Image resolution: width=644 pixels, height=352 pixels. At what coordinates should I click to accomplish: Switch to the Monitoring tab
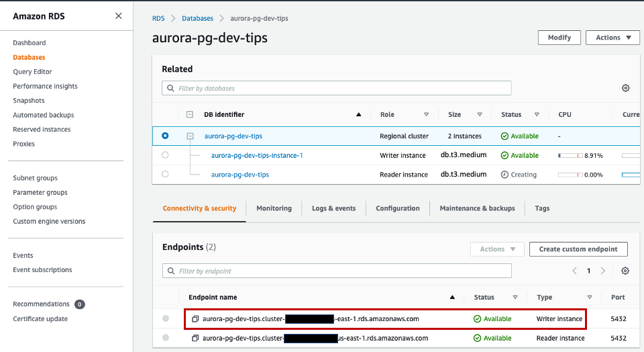click(274, 208)
